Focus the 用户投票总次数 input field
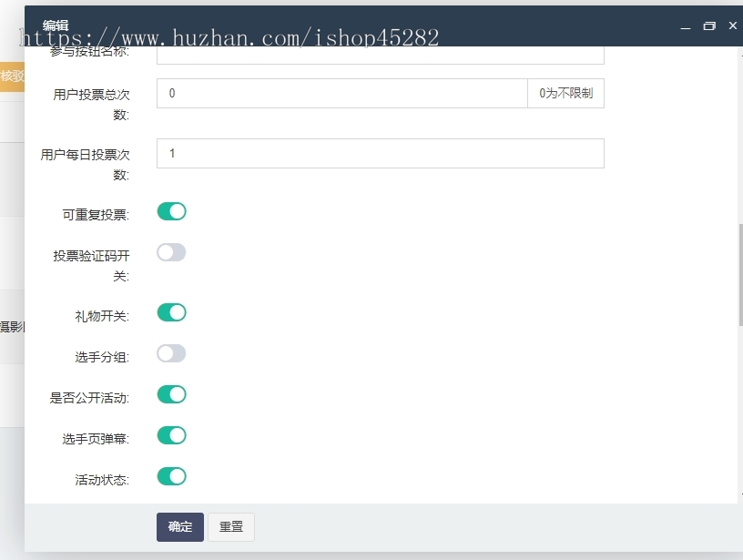 342,93
